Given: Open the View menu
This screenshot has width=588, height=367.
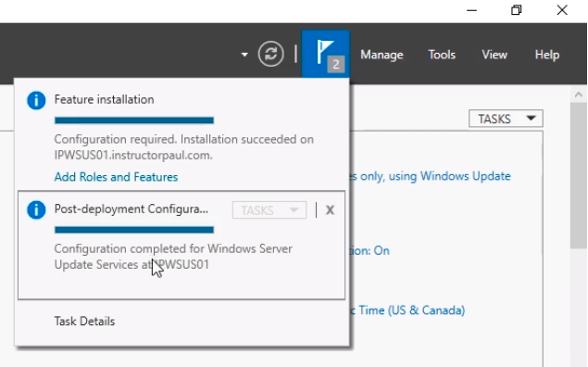Looking at the screenshot, I should tap(494, 55).
